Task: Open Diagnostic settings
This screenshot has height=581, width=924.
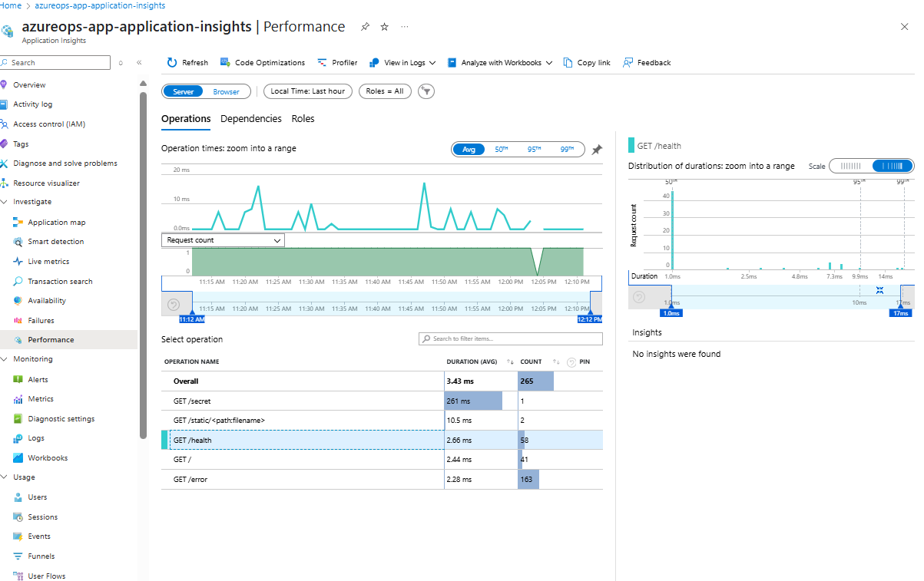Action: tap(61, 418)
